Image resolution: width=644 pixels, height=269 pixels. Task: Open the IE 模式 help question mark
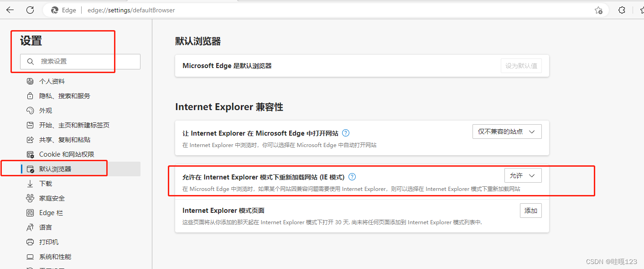(x=352, y=177)
